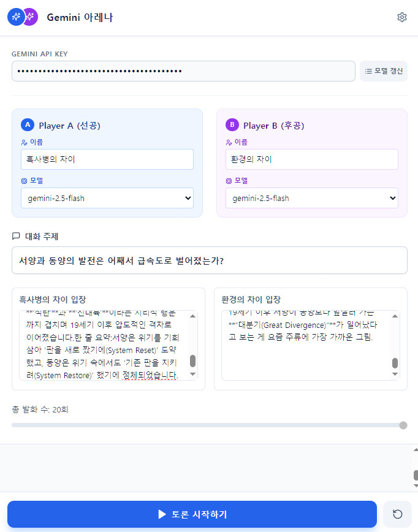Click the Gemini 아레나 title
Viewport: 418px width, 532px height.
pyautogui.click(x=80, y=17)
